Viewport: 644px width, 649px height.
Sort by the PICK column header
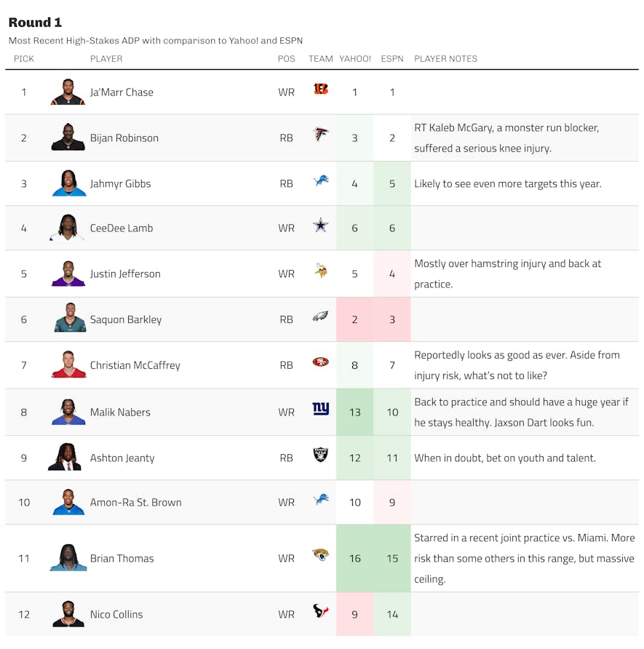pos(24,59)
